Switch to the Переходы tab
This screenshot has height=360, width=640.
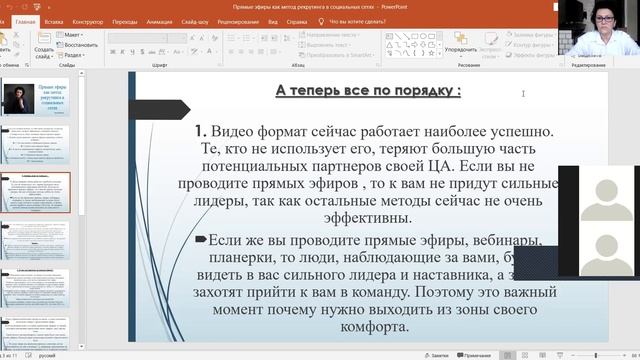click(x=124, y=22)
